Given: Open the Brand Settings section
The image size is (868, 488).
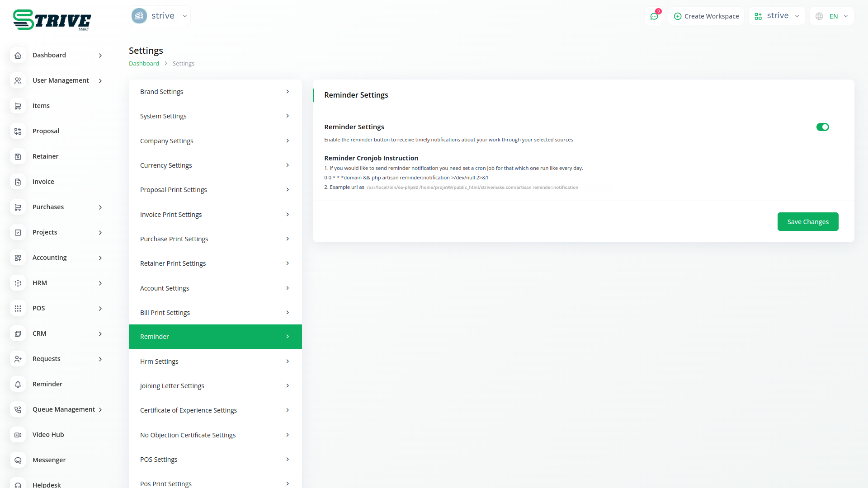Looking at the screenshot, I should pos(215,92).
